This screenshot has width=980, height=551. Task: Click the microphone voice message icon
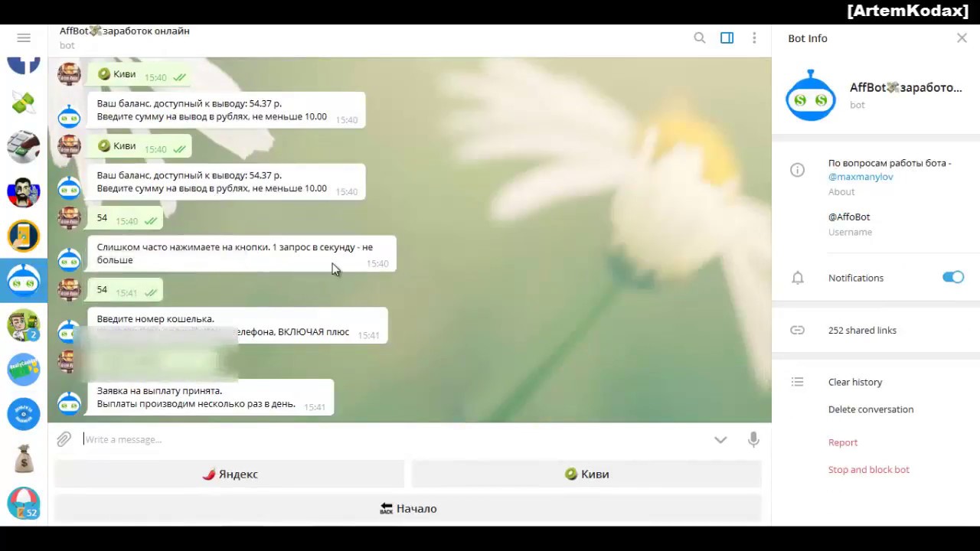[753, 439]
